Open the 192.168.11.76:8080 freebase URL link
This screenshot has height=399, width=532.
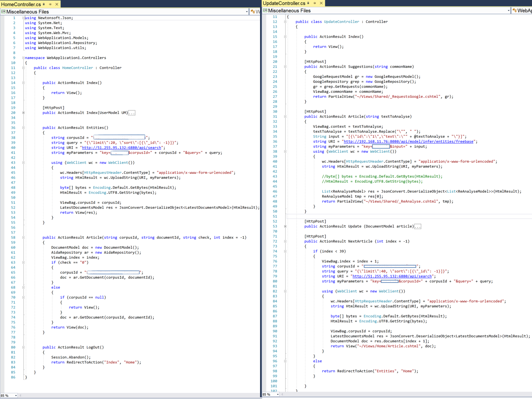tap(408, 141)
